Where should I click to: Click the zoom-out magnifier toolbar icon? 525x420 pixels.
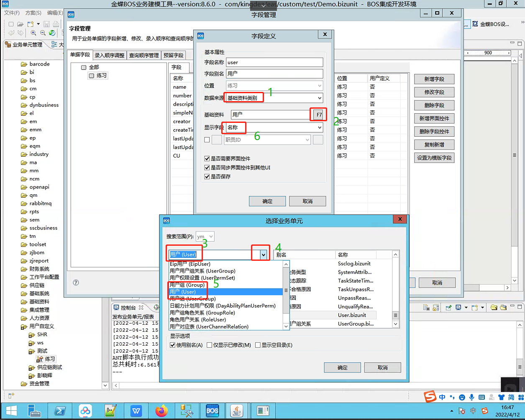click(43, 33)
